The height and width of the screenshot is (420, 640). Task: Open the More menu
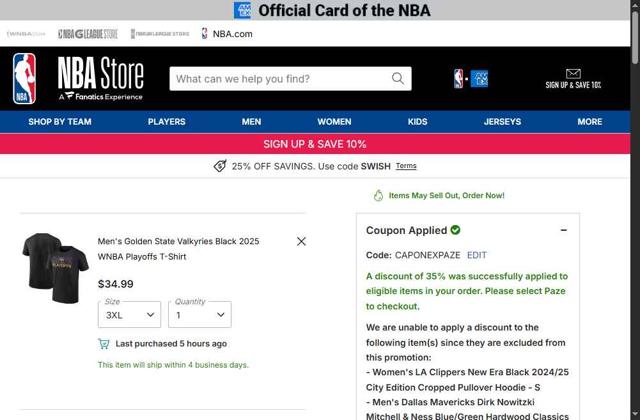point(590,122)
